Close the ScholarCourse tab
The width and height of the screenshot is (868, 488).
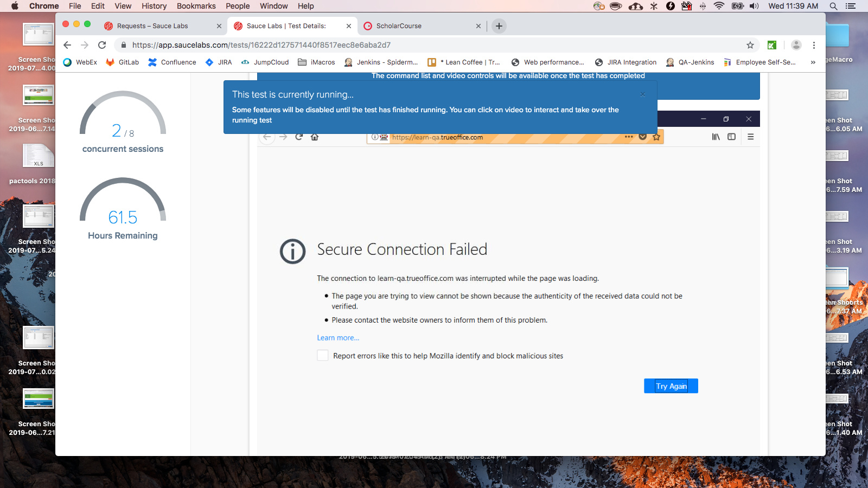[478, 26]
